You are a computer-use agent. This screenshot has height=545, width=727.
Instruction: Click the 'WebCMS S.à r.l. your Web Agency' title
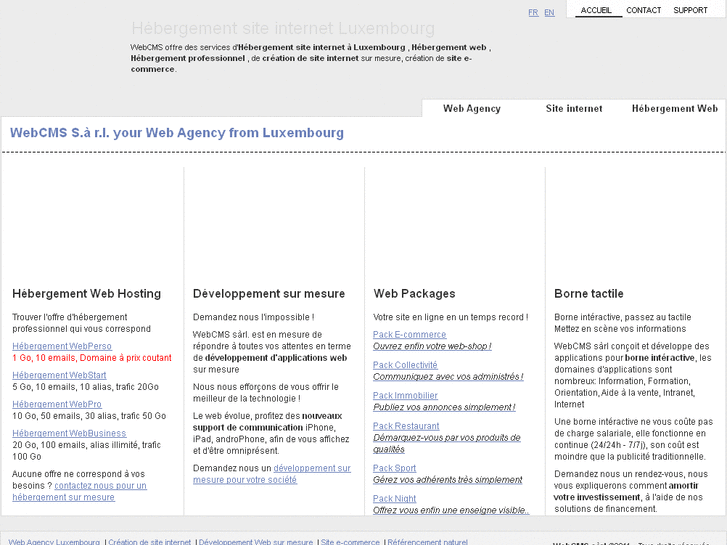pos(177,133)
